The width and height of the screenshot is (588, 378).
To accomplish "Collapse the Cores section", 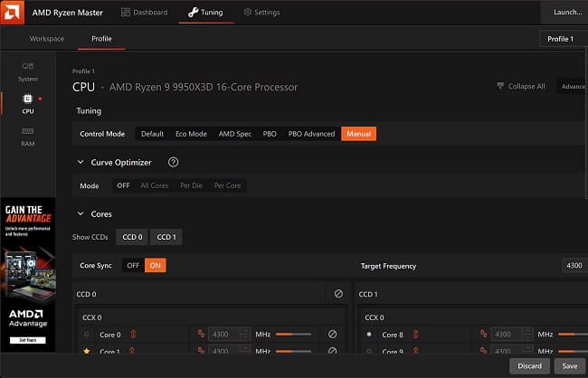I will [81, 213].
